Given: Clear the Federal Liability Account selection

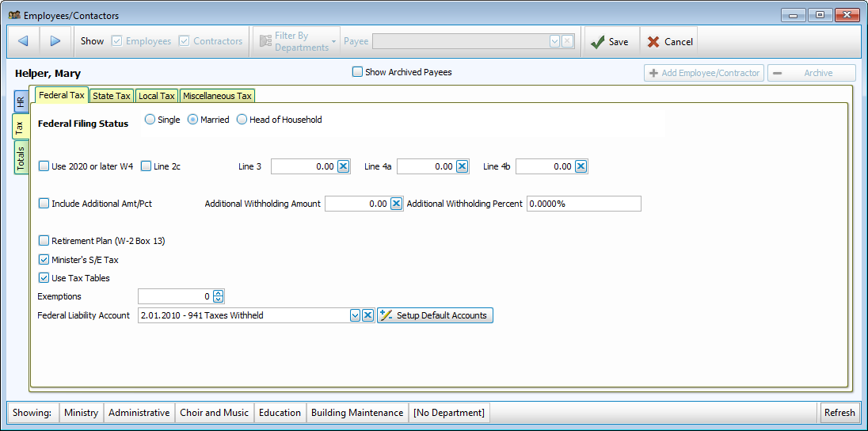Looking at the screenshot, I should (x=368, y=315).
